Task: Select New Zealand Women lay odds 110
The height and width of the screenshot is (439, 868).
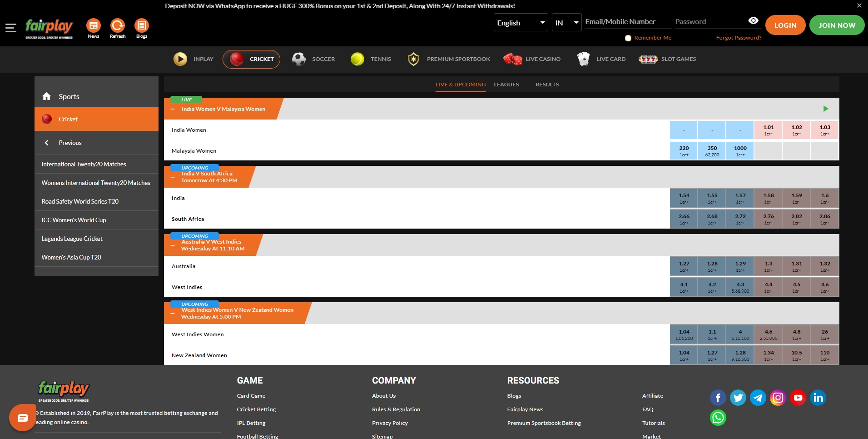Action: [825, 355]
